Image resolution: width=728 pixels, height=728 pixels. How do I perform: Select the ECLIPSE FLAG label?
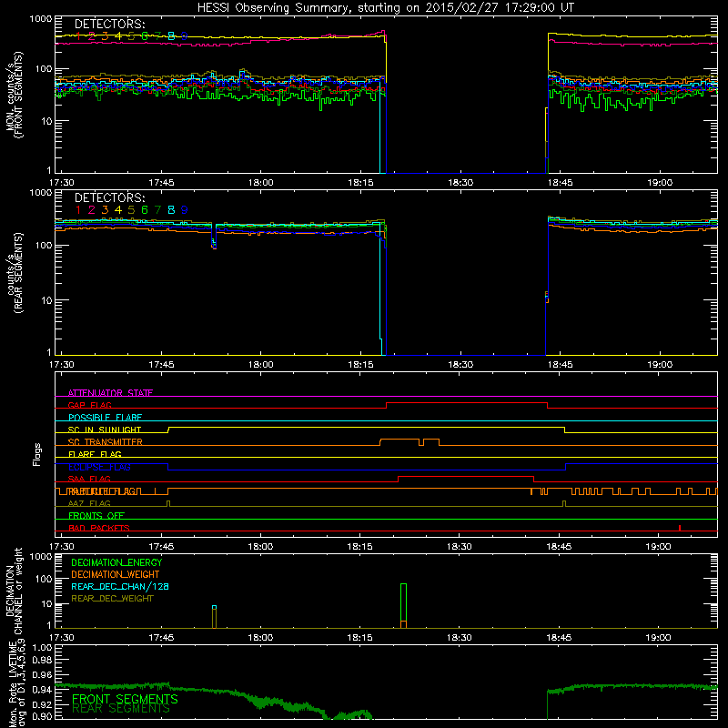99,467
